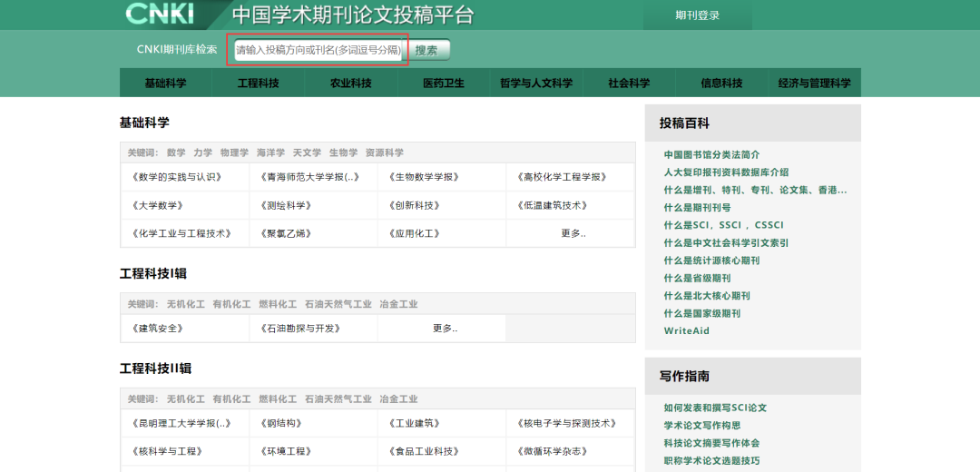Open journal 《环境工程》

[285, 451]
